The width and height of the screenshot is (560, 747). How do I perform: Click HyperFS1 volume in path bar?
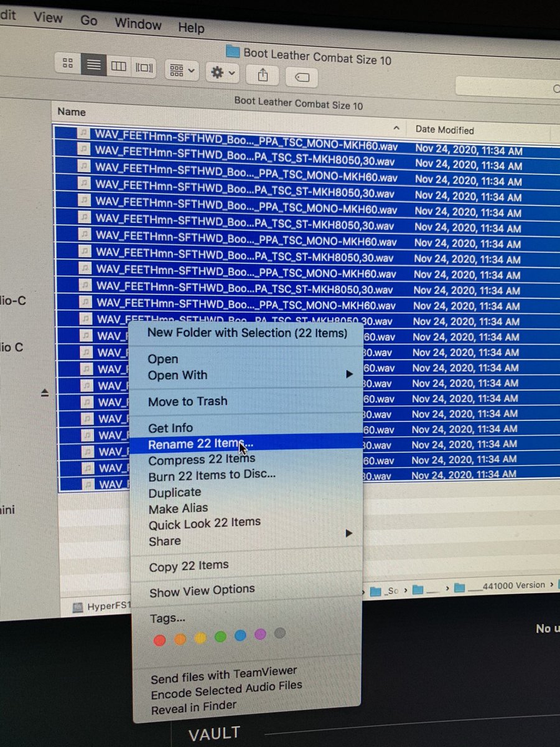click(103, 606)
